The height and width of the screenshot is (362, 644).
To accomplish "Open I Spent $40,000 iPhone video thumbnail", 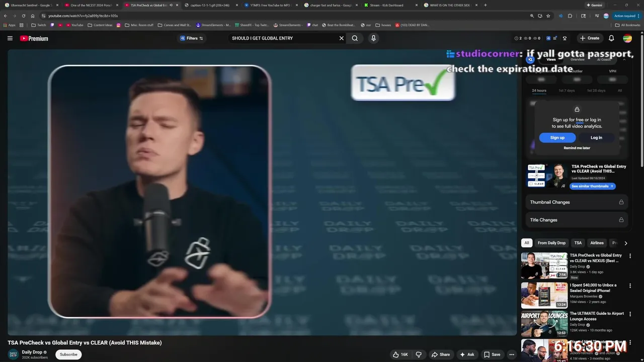I will [544, 295].
